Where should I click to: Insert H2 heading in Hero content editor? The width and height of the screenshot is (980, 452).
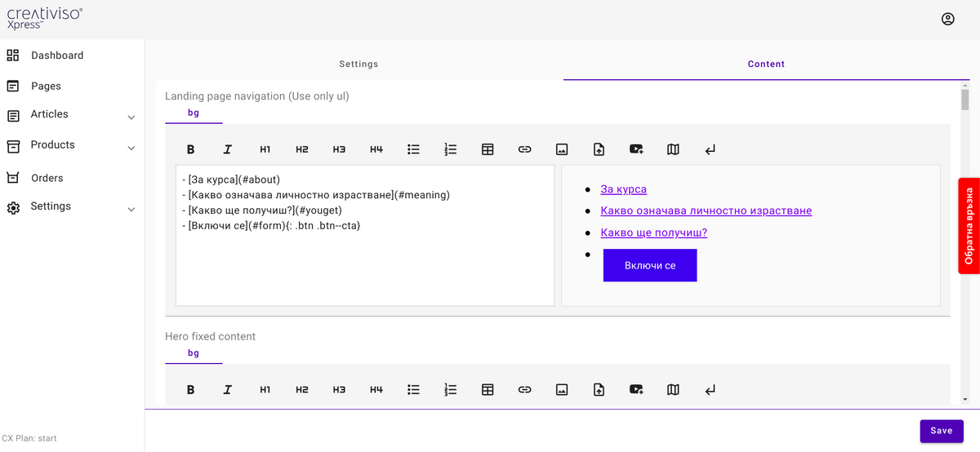(302, 390)
